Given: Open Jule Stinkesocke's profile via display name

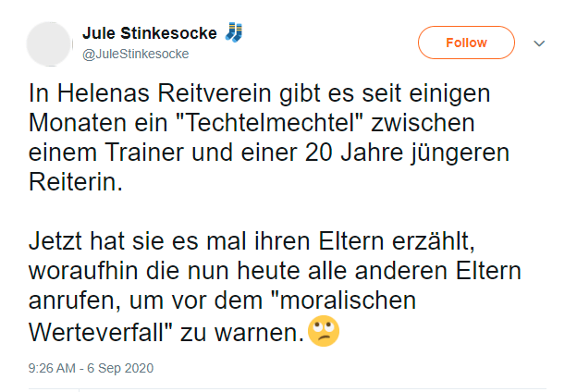Looking at the screenshot, I should [150, 33].
